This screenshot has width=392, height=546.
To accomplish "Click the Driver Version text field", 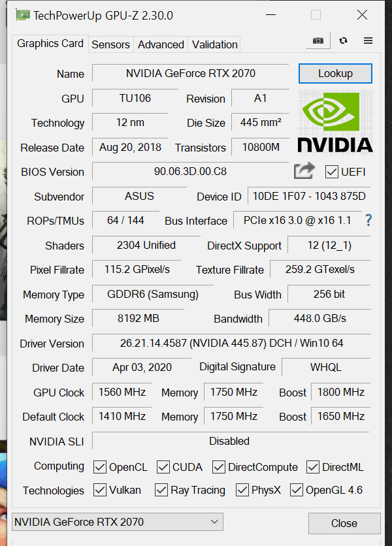I will pos(231,343).
